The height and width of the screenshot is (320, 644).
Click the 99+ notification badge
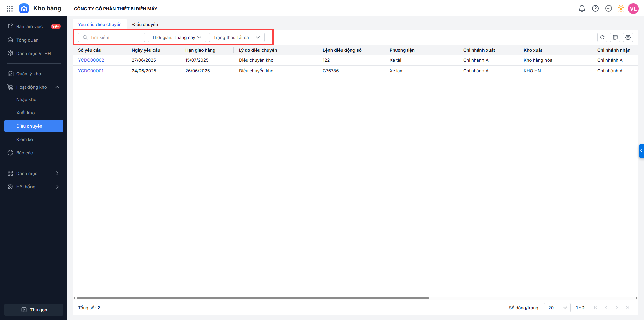point(56,26)
